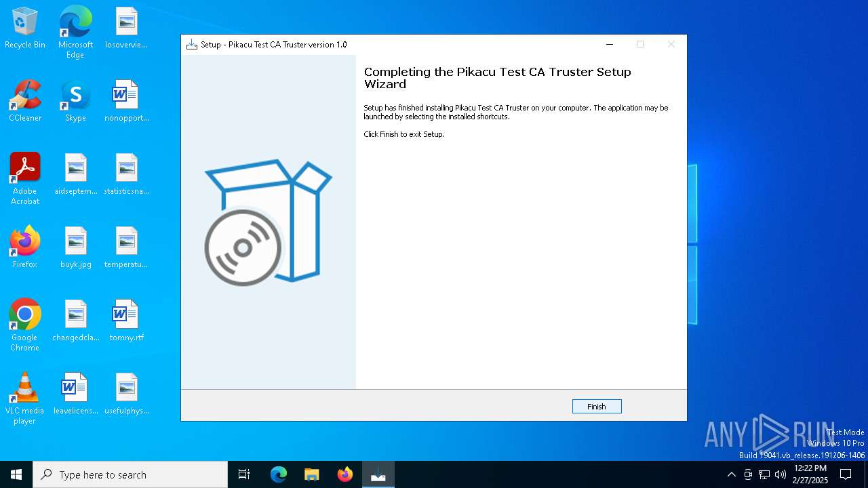
Task: Select the leavelicens... Word document icon
Action: coord(75,394)
